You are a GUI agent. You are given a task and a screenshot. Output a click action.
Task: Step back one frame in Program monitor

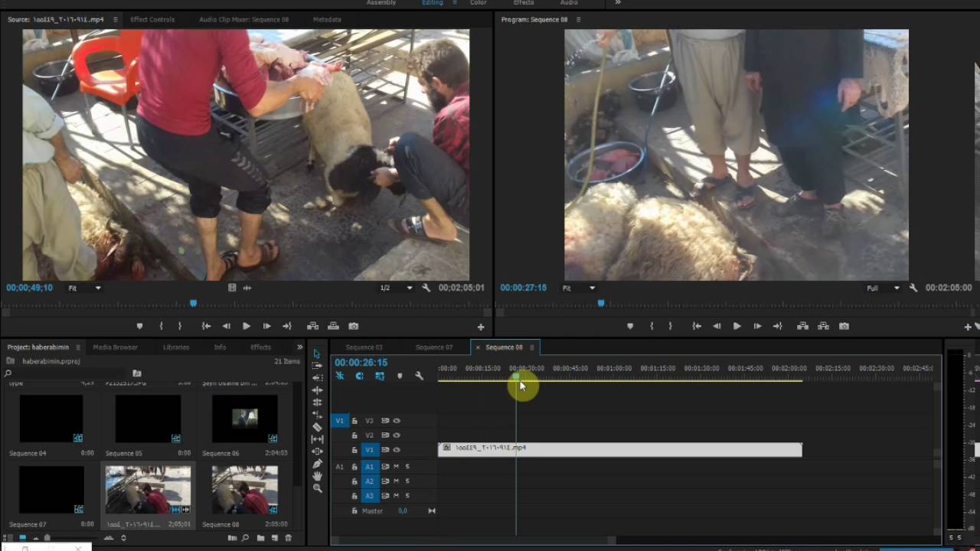[x=717, y=326]
